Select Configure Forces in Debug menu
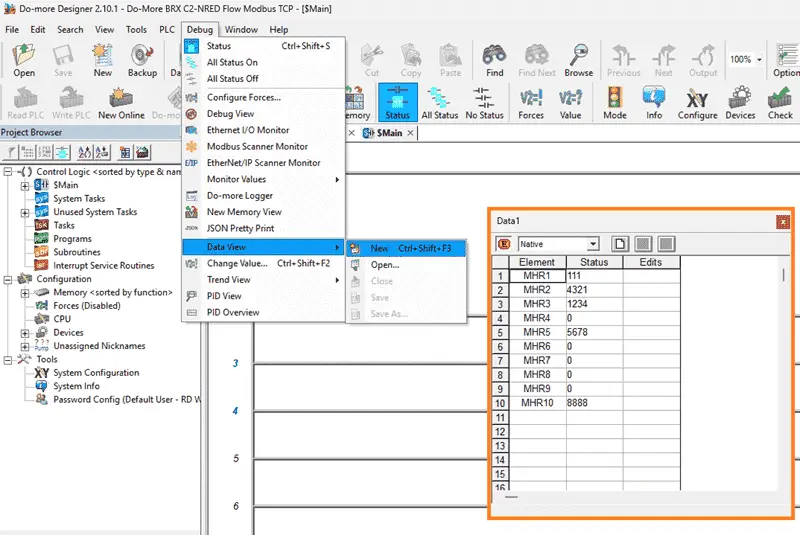 263,97
